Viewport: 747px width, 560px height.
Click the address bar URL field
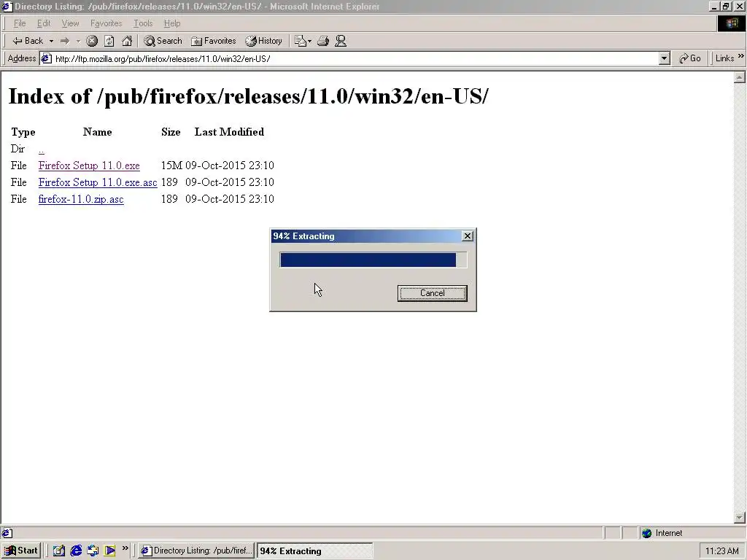click(x=355, y=58)
